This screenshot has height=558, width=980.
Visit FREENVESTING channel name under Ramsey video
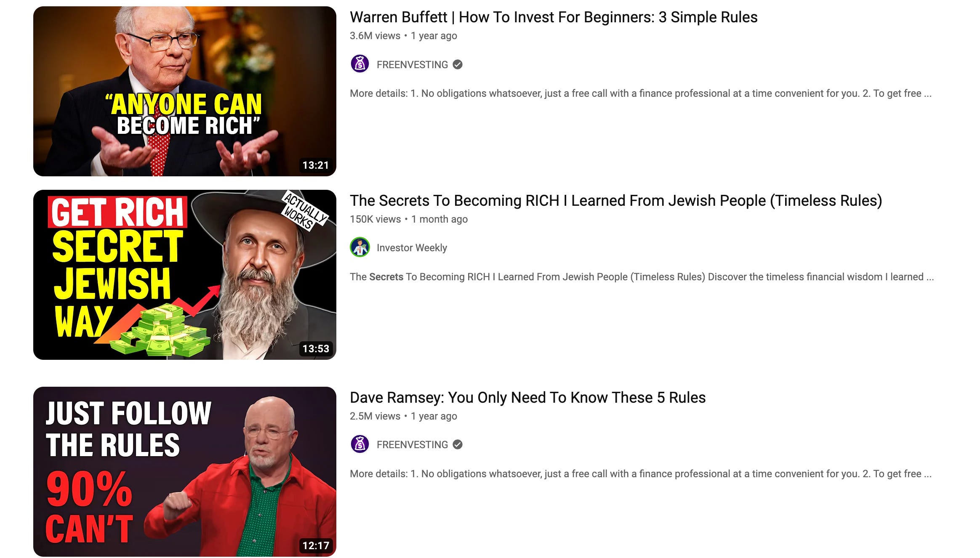[x=412, y=444]
